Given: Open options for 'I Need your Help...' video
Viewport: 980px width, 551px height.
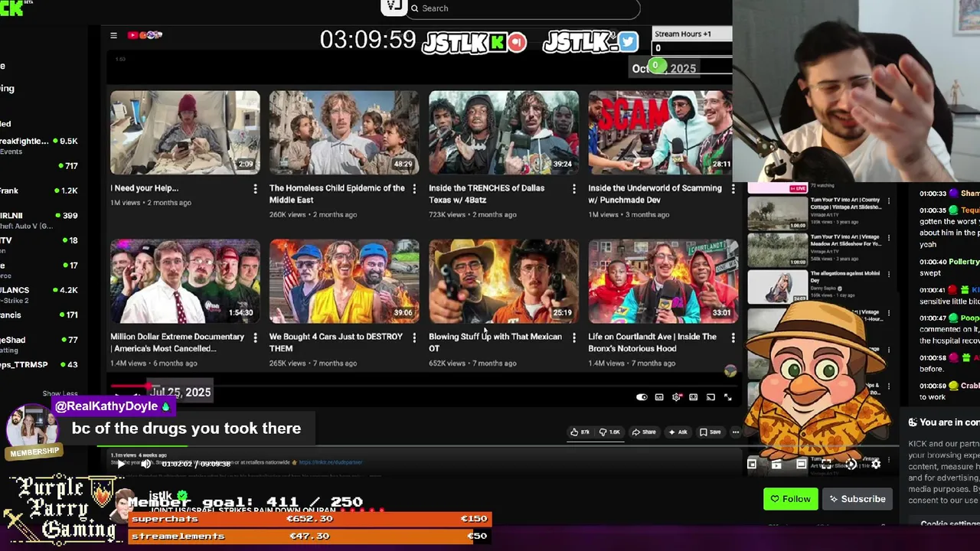Looking at the screenshot, I should 255,188.
